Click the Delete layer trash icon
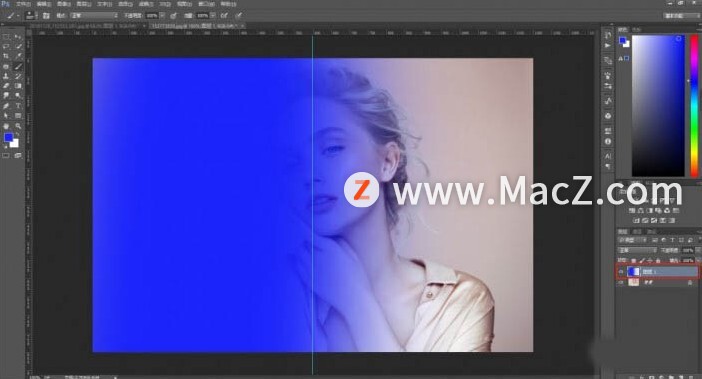702x379 pixels. 690,377
